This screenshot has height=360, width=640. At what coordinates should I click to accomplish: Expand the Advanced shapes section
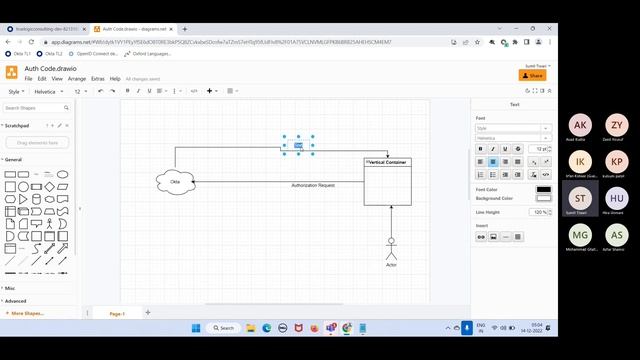(x=15, y=301)
